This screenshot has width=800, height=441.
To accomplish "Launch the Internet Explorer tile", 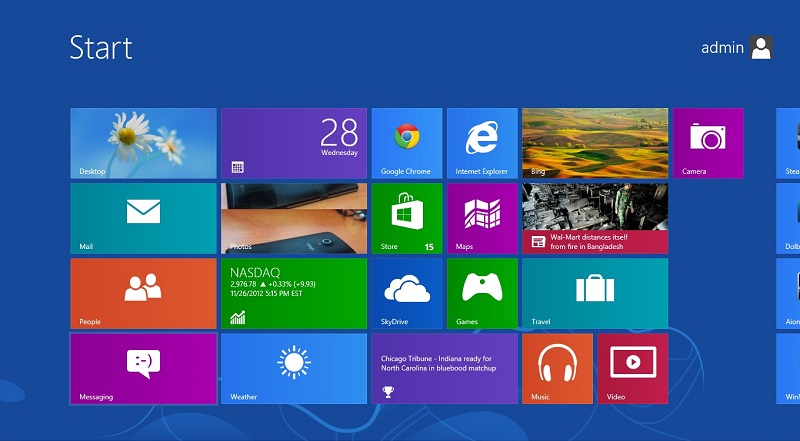I will click(482, 143).
